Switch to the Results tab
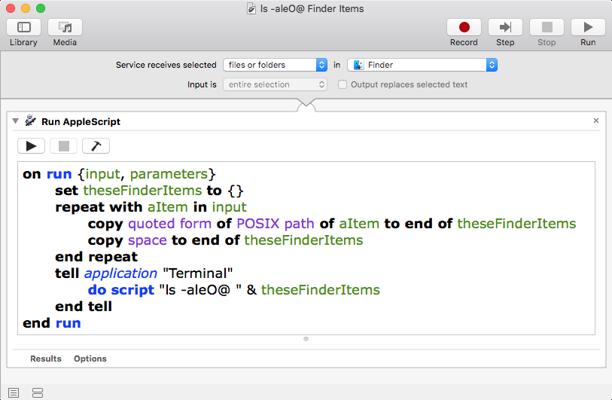 [x=46, y=359]
